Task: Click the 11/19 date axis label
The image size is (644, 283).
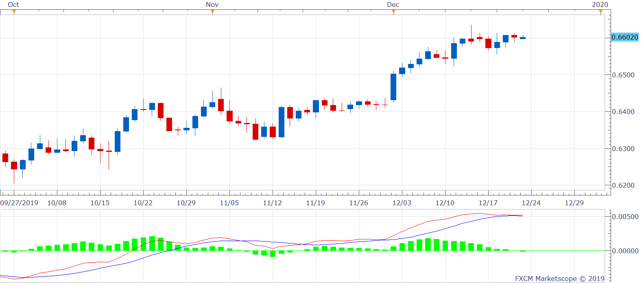Action: click(x=316, y=203)
